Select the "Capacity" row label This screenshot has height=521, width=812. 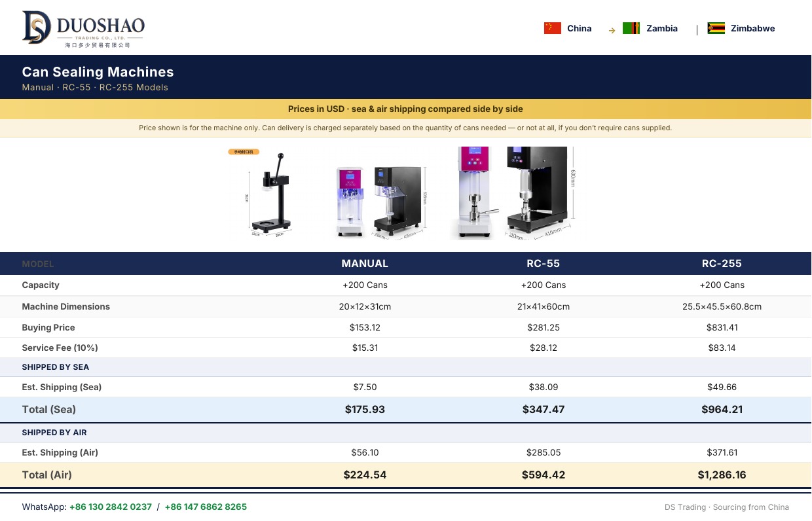pyautogui.click(x=41, y=285)
